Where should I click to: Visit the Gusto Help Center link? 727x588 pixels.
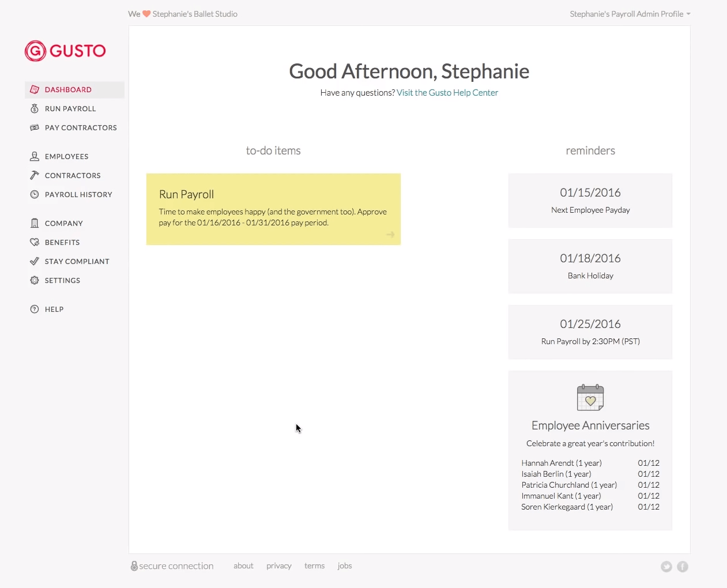[x=447, y=93]
